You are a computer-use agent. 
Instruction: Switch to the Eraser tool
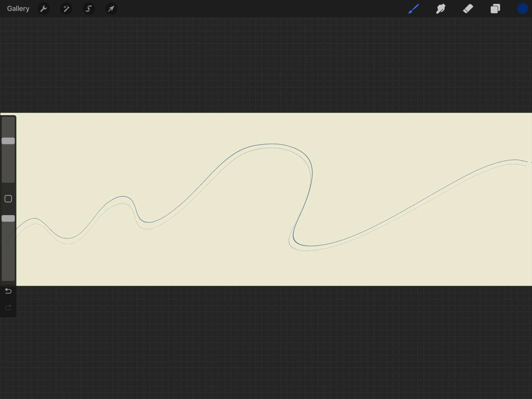click(x=468, y=9)
